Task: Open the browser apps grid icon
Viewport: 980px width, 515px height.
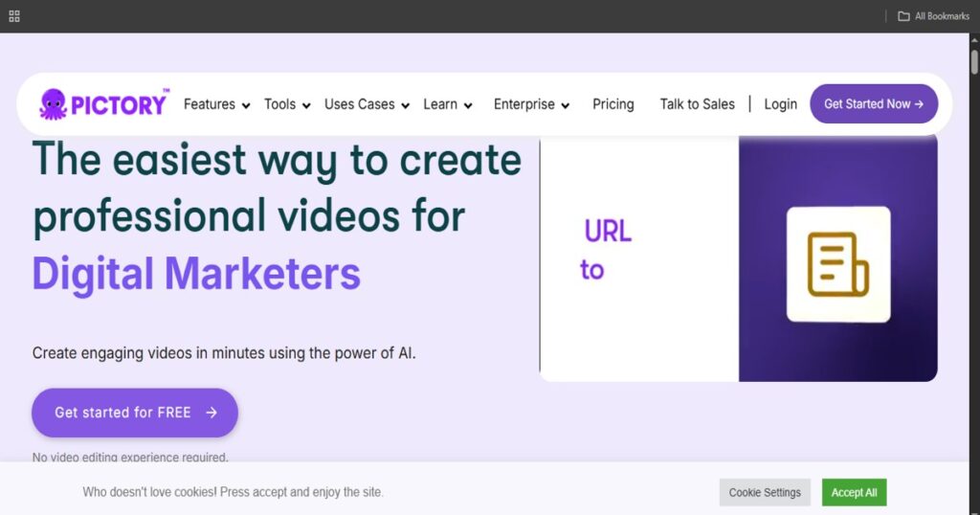Action: tap(14, 16)
